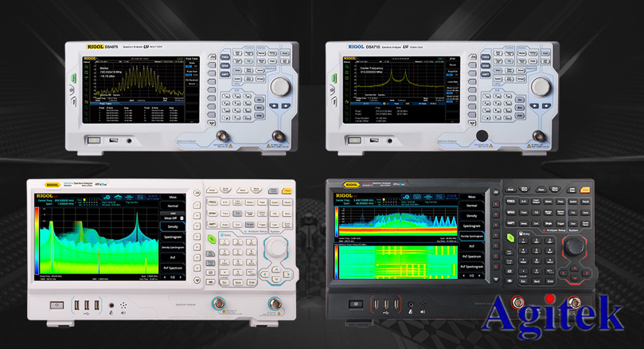Choose Density Spectrogram on white RSA analyzer screen
Screen dimensions: 644x349
(x=173, y=248)
